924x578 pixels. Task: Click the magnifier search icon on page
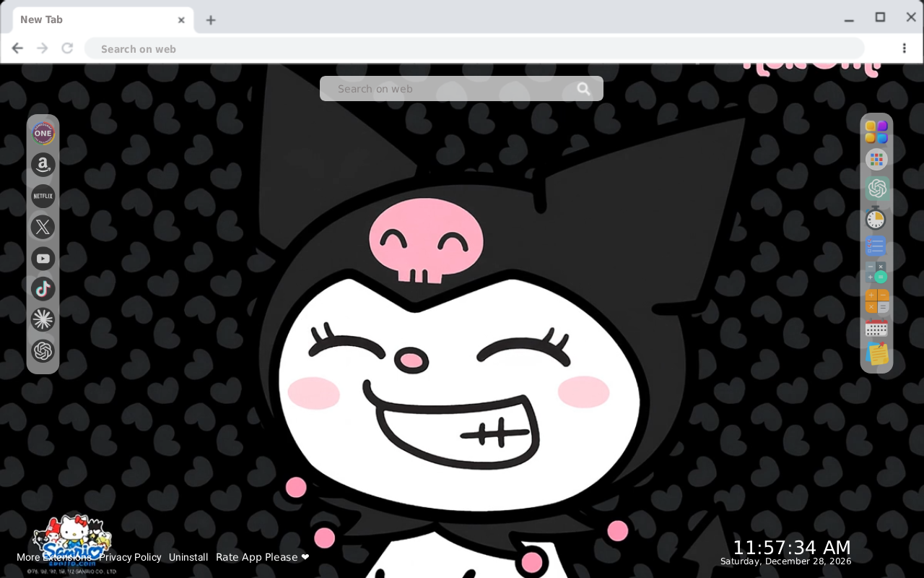click(x=584, y=89)
